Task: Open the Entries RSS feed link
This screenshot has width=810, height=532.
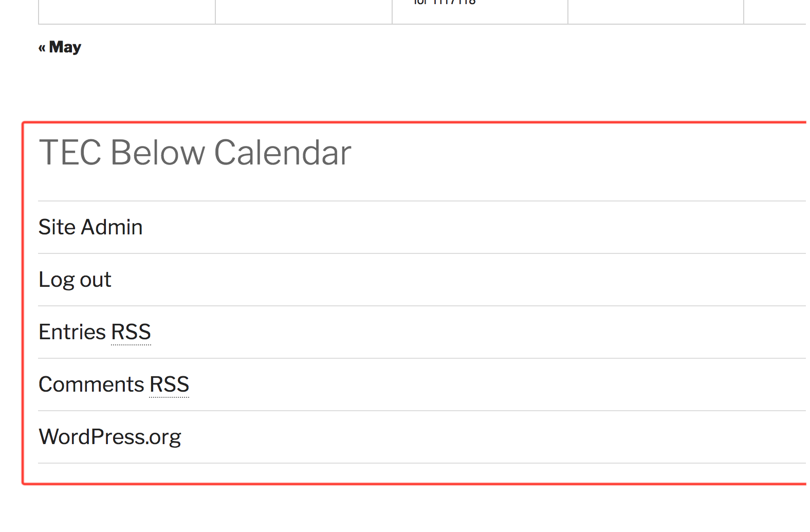Action: coord(95,332)
